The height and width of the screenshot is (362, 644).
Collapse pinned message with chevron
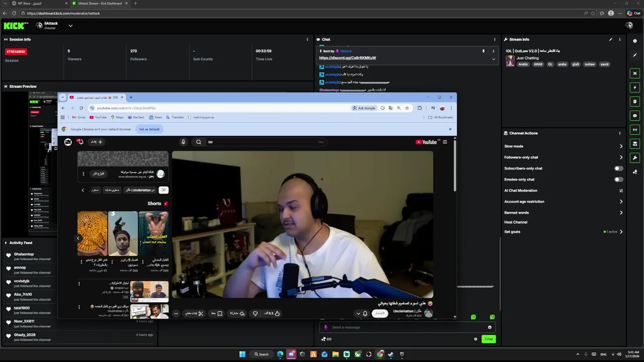(x=493, y=59)
